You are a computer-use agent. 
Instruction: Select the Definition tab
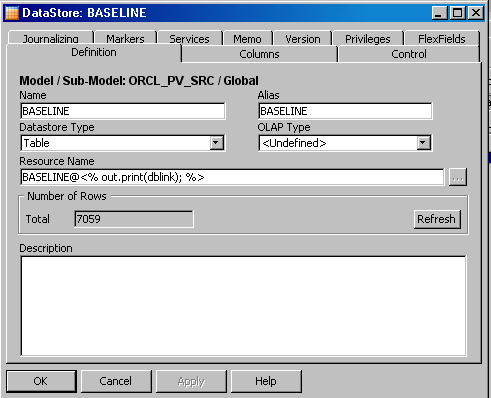coord(94,52)
